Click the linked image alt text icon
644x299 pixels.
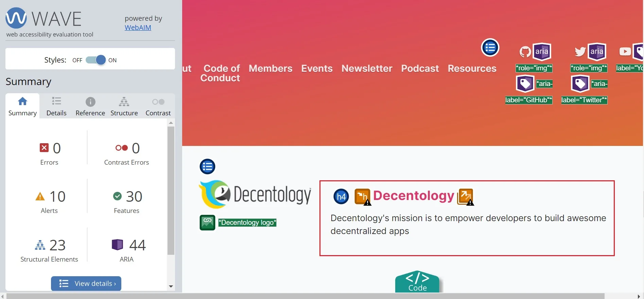(207, 222)
